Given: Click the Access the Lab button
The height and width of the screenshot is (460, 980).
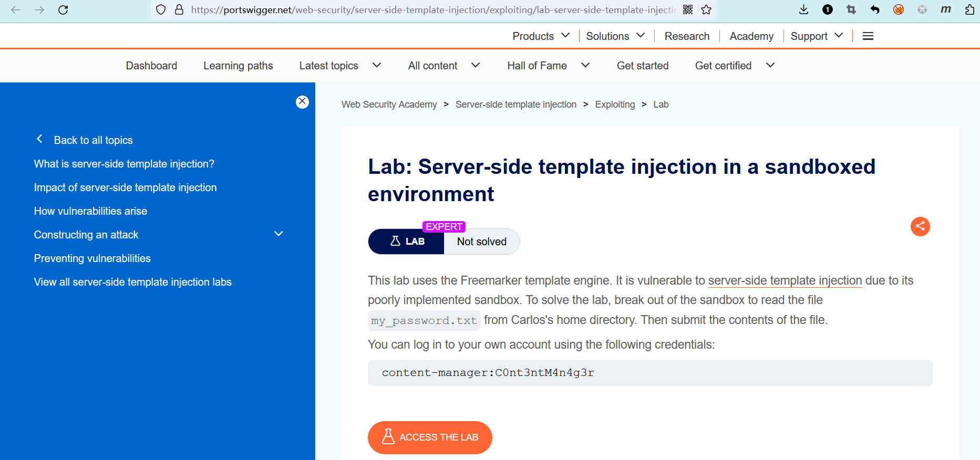Looking at the screenshot, I should [x=430, y=437].
